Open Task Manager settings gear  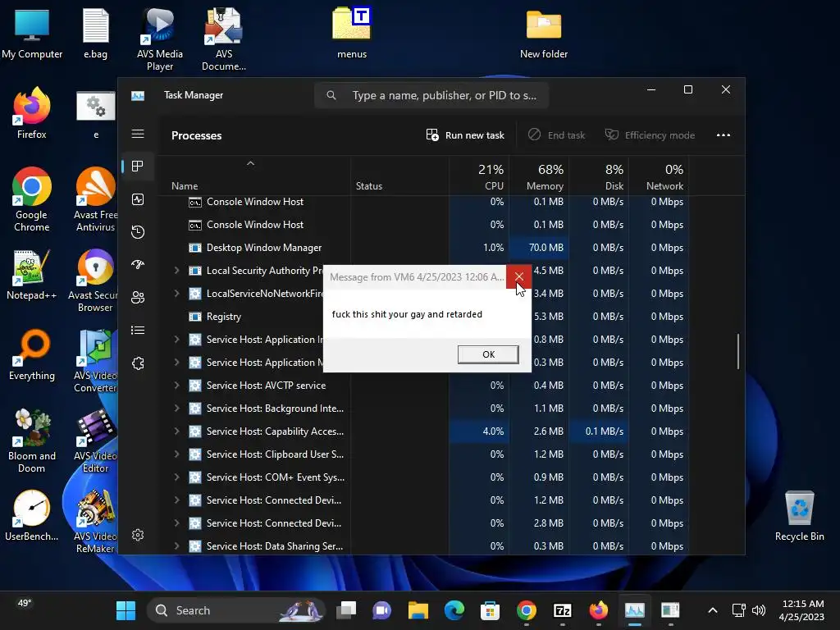pos(138,535)
